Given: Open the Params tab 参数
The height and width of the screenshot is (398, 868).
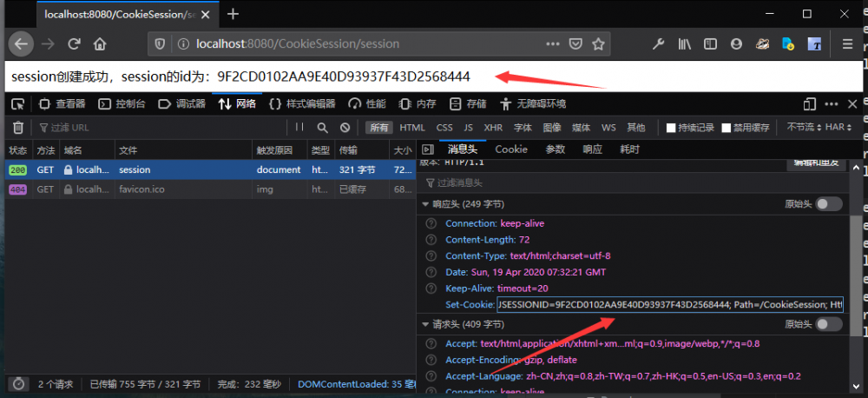Looking at the screenshot, I should click(556, 149).
